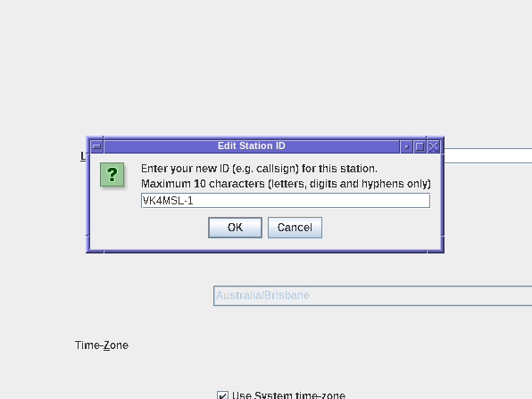Iconify the Edit Station ID dialog
The image size is (532, 399).
pos(406,146)
